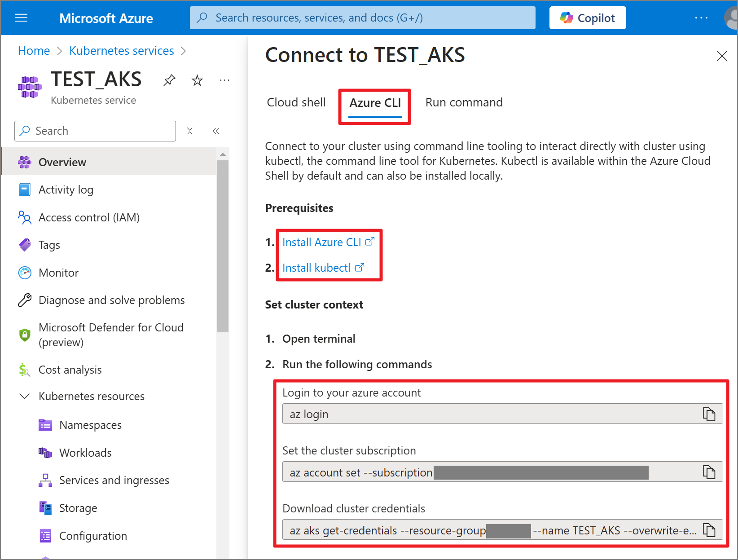Pin TEST_AKS to dashboard
The height and width of the screenshot is (560, 738).
tap(169, 80)
